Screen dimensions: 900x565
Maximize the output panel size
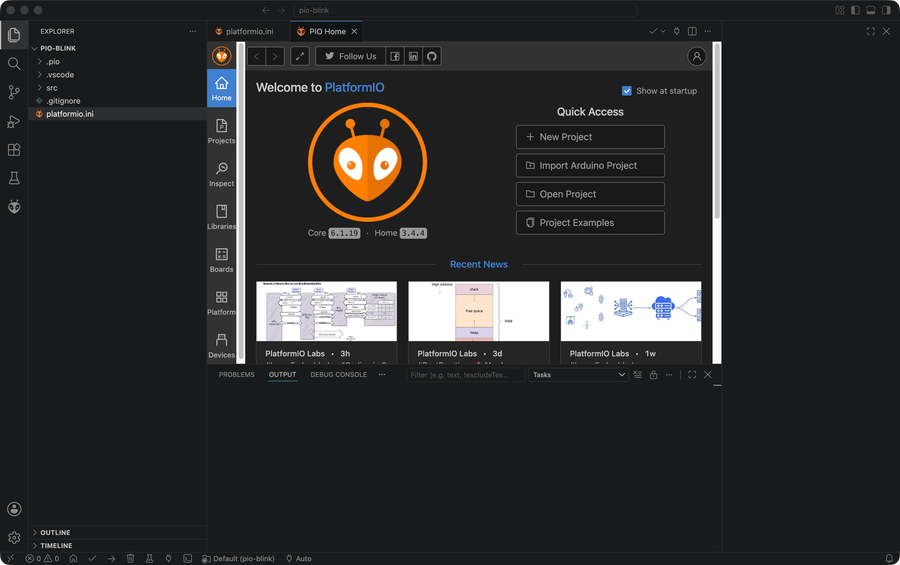pos(692,375)
